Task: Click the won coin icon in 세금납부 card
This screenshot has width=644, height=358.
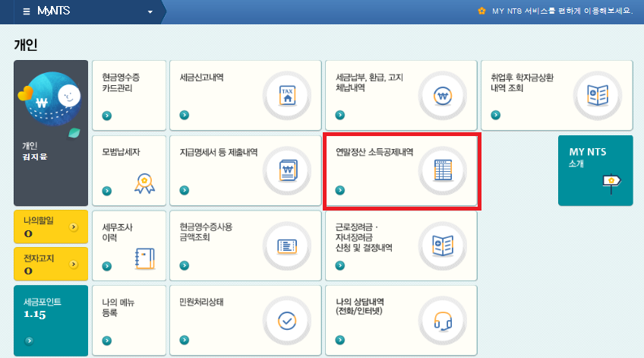Action: click(443, 96)
